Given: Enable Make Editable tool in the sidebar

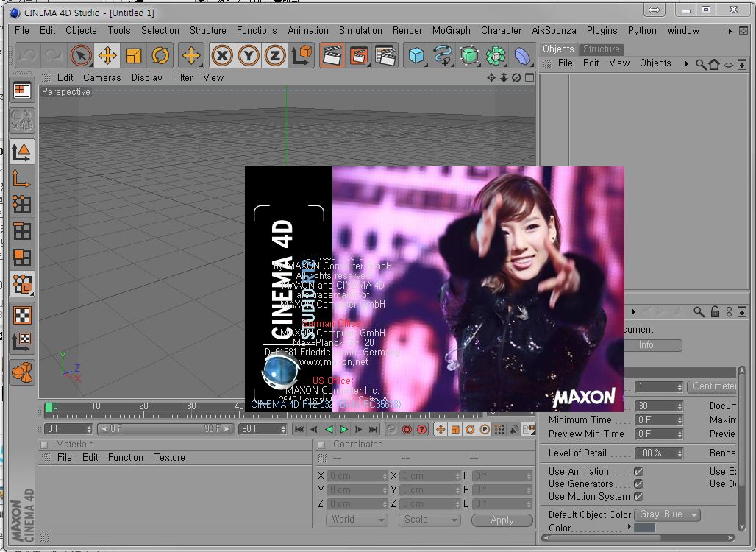Looking at the screenshot, I should [x=22, y=120].
